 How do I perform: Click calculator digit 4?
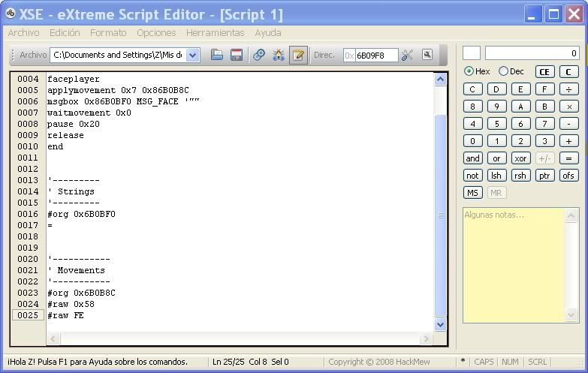[472, 124]
